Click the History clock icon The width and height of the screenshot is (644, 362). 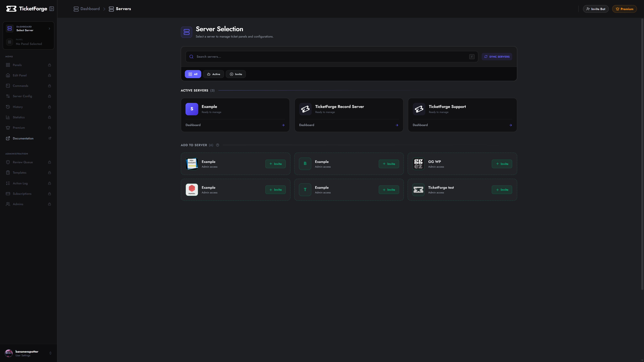click(x=8, y=107)
